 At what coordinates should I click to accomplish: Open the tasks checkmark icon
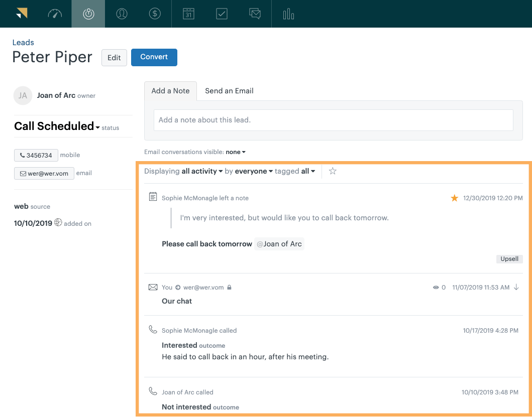coord(222,14)
